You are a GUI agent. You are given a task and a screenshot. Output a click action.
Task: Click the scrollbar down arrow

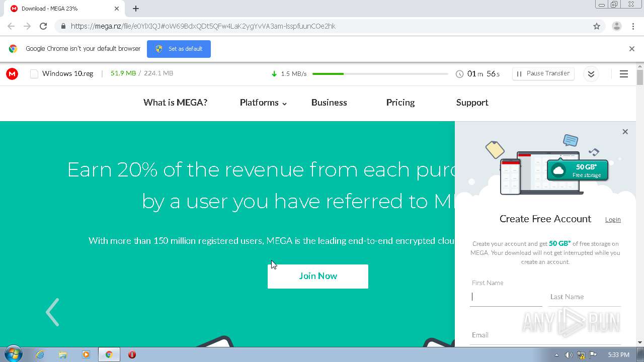pos(640,342)
